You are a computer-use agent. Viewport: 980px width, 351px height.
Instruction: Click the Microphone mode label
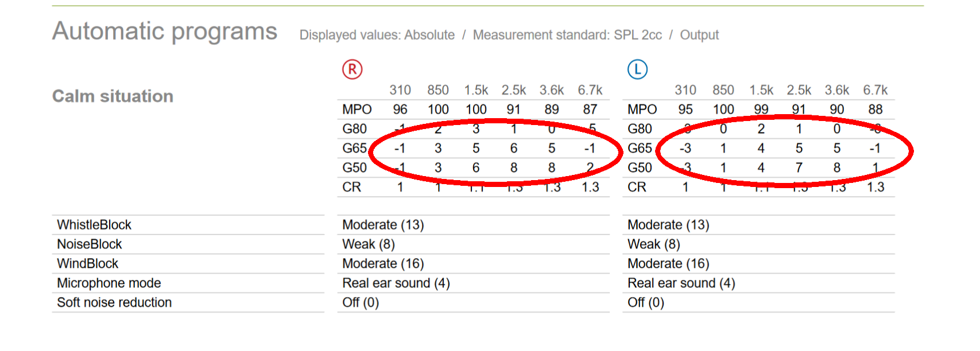(x=109, y=283)
